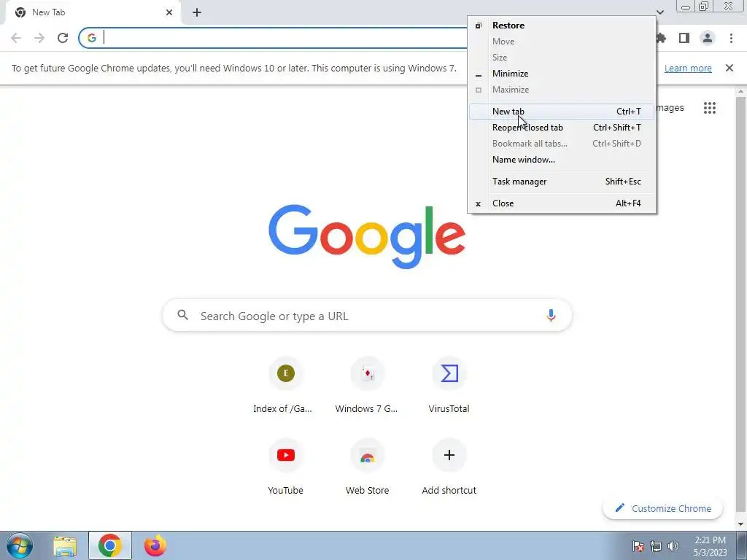The width and height of the screenshot is (747, 560).
Task: Open Chrome's three-dot menu
Action: point(731,38)
